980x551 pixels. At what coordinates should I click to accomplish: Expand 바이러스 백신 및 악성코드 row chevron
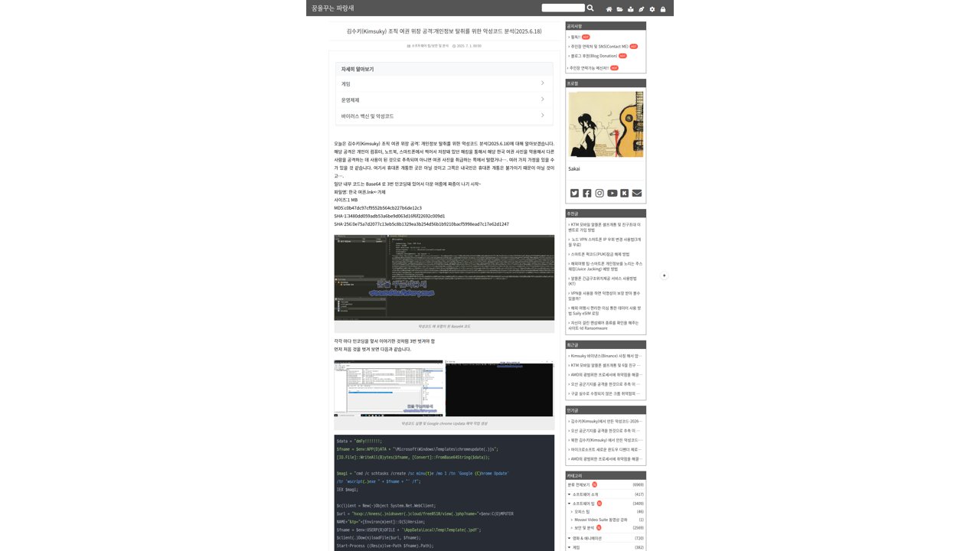point(542,116)
